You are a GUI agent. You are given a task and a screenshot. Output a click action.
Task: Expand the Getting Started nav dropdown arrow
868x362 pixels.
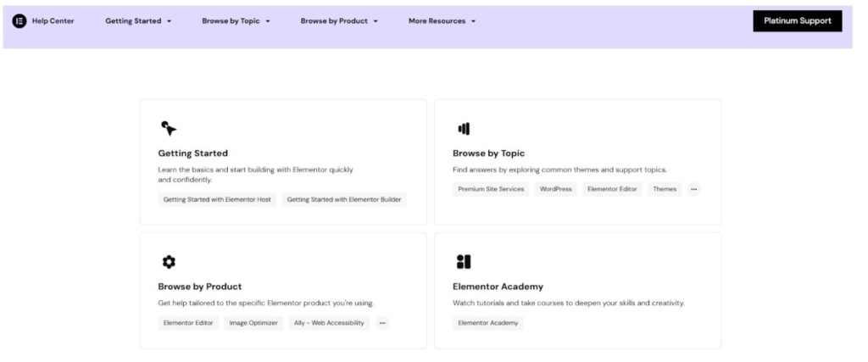169,21
